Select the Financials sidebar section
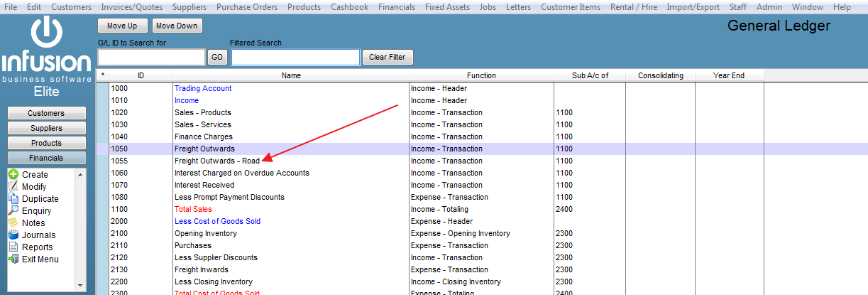 (46, 158)
